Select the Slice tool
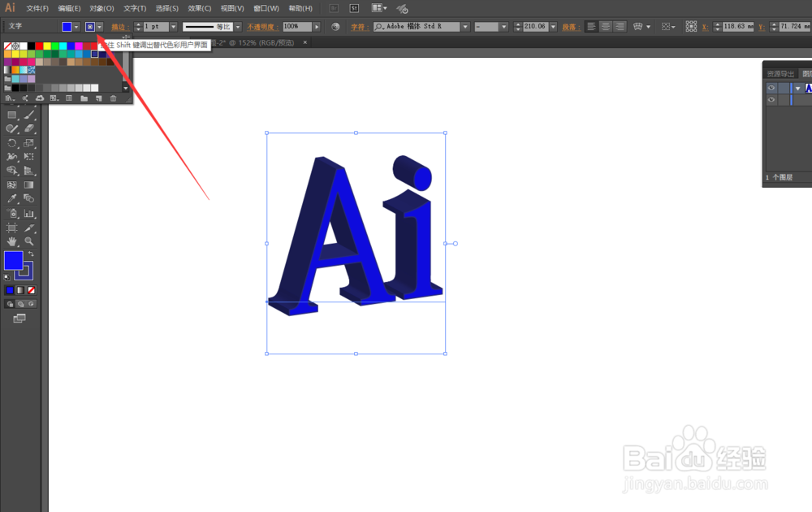Screen dimensions: 812x512 click(29, 228)
